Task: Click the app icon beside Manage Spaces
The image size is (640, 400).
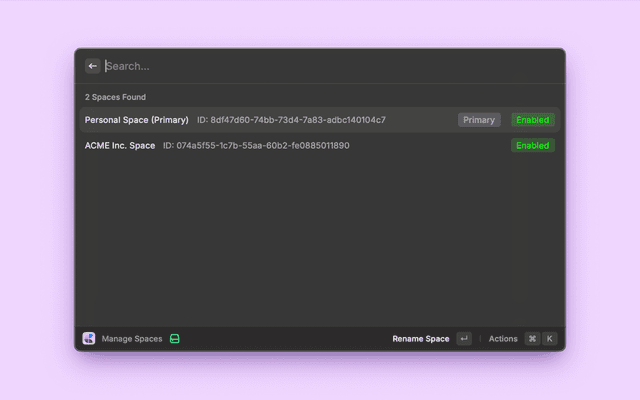Action: (89, 339)
